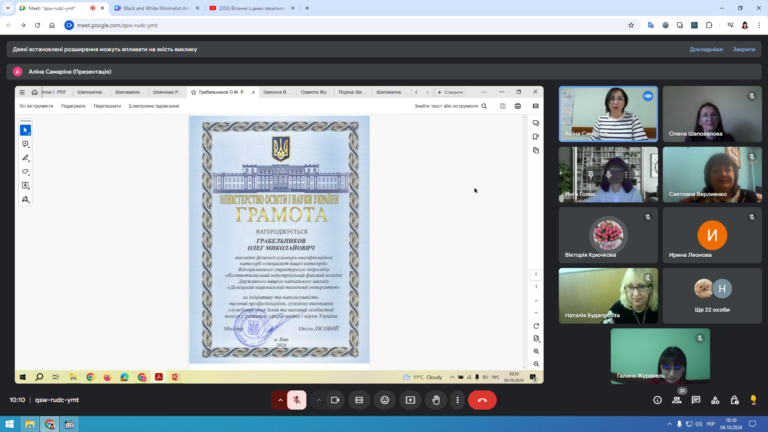
Task: Open the Шевченко Р... tab in shared Acrobat
Action: pyautogui.click(x=167, y=92)
